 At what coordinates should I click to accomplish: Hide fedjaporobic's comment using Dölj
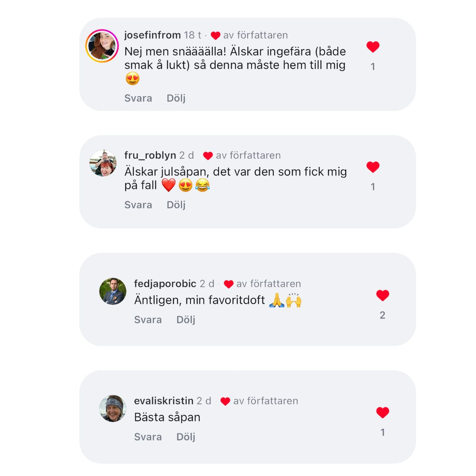[x=186, y=319]
